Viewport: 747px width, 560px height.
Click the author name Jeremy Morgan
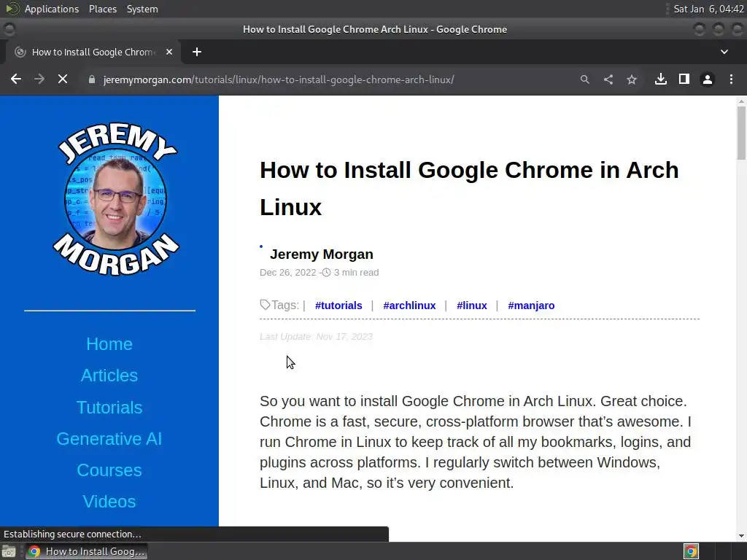(x=322, y=254)
